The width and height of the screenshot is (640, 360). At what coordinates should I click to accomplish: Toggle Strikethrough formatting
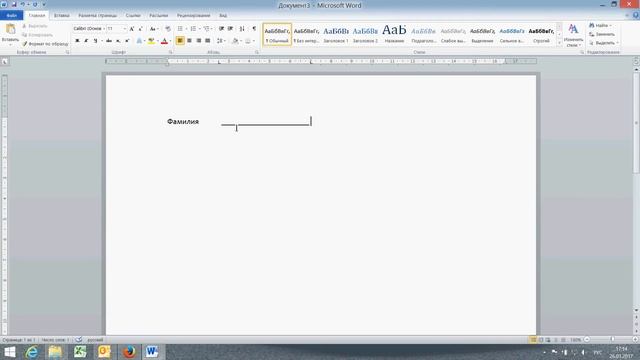109,41
